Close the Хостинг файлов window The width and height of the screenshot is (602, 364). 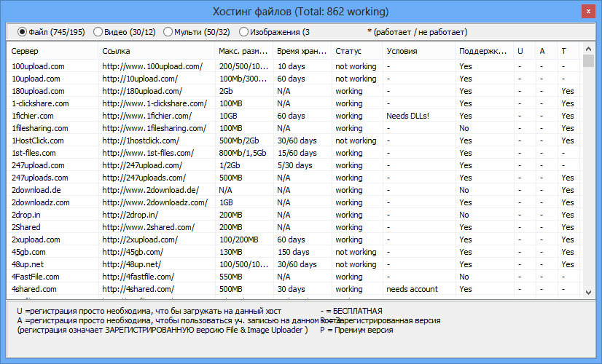point(588,12)
